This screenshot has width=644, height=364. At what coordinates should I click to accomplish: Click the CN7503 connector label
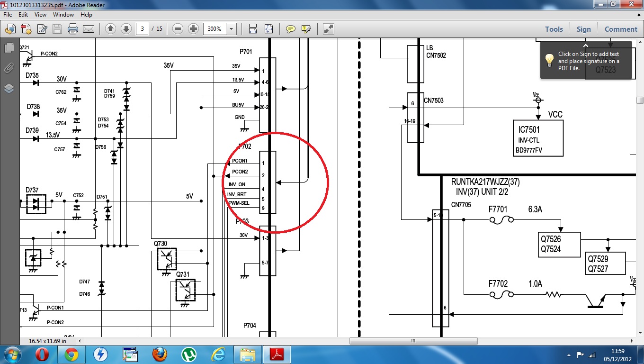pyautogui.click(x=434, y=100)
